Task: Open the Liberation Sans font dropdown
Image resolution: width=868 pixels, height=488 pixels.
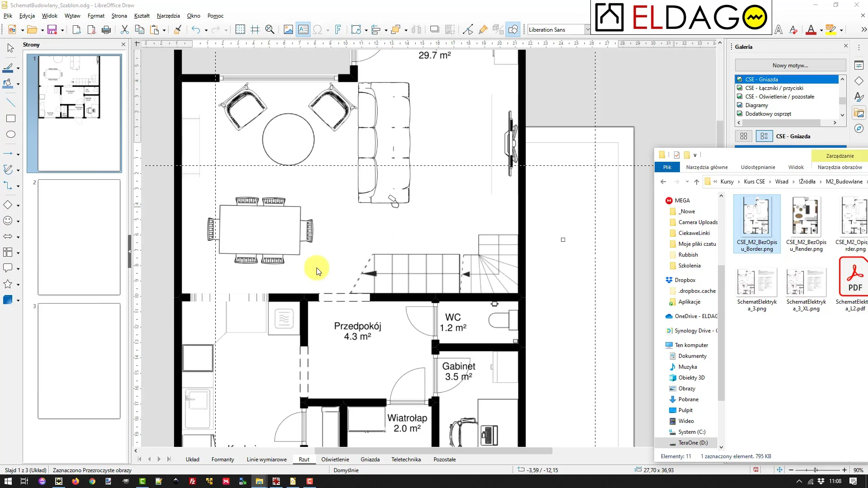Action: click(587, 30)
